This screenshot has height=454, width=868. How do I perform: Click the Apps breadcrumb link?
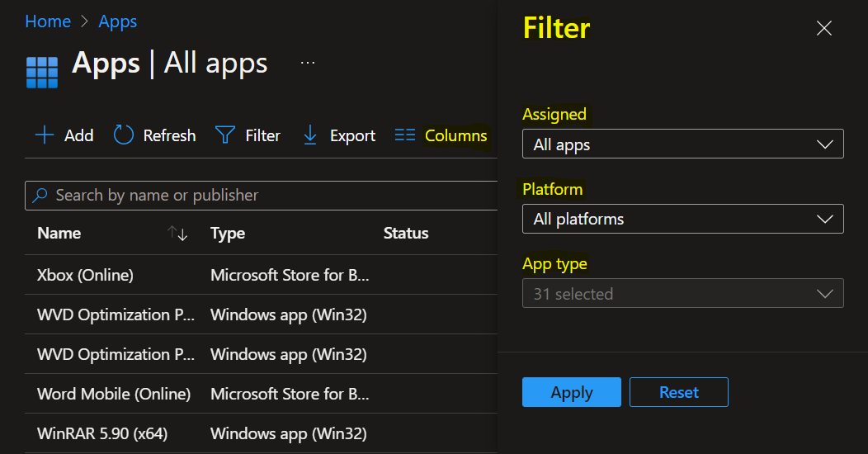(x=118, y=21)
